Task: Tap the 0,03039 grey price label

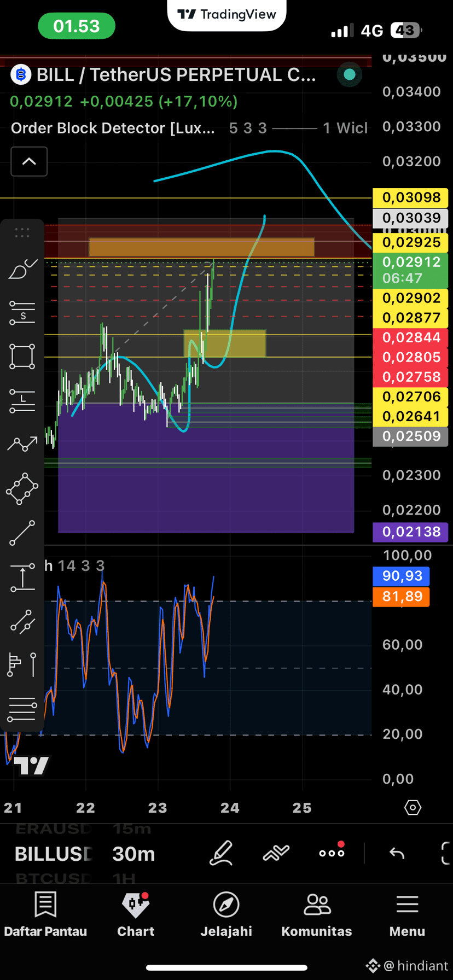Action: click(x=411, y=218)
